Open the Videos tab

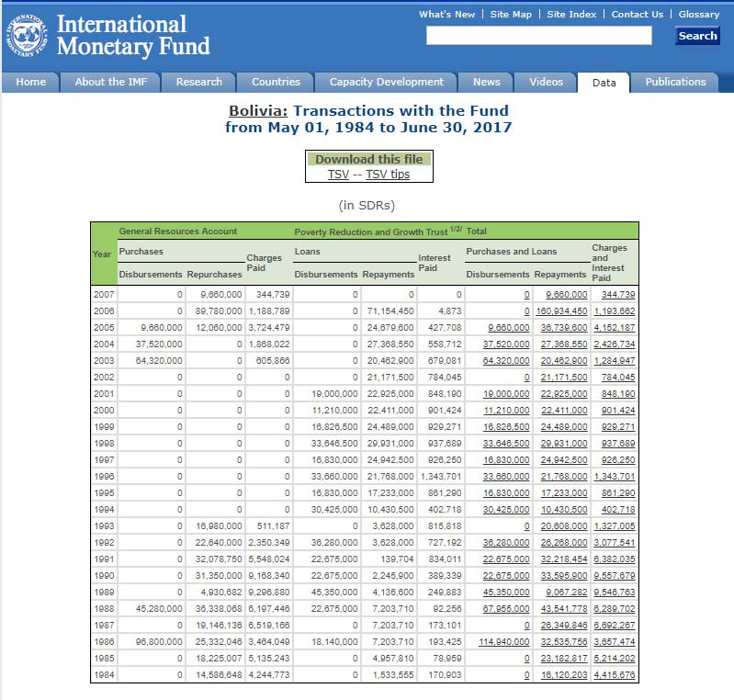click(x=546, y=82)
